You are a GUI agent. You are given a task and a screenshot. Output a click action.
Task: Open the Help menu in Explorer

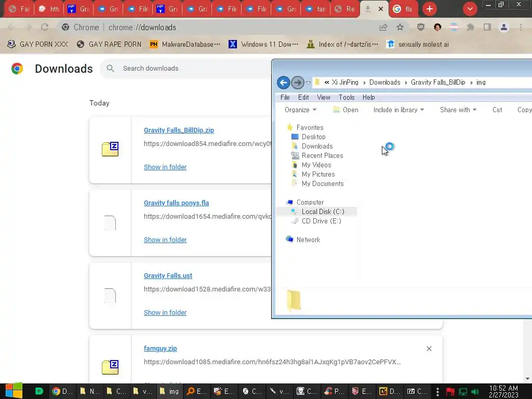pos(368,97)
